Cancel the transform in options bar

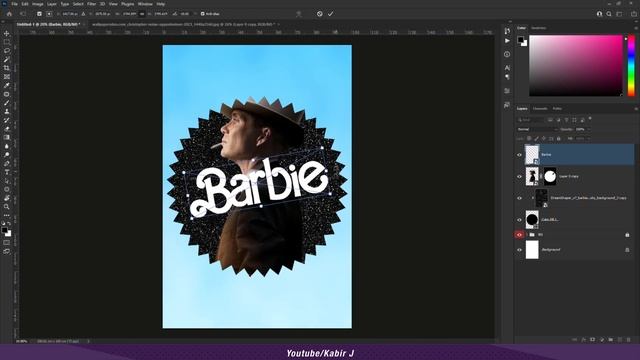320,14
